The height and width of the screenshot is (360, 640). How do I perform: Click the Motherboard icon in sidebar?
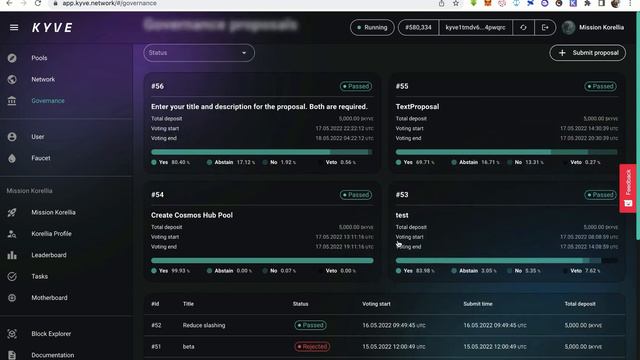click(x=12, y=298)
